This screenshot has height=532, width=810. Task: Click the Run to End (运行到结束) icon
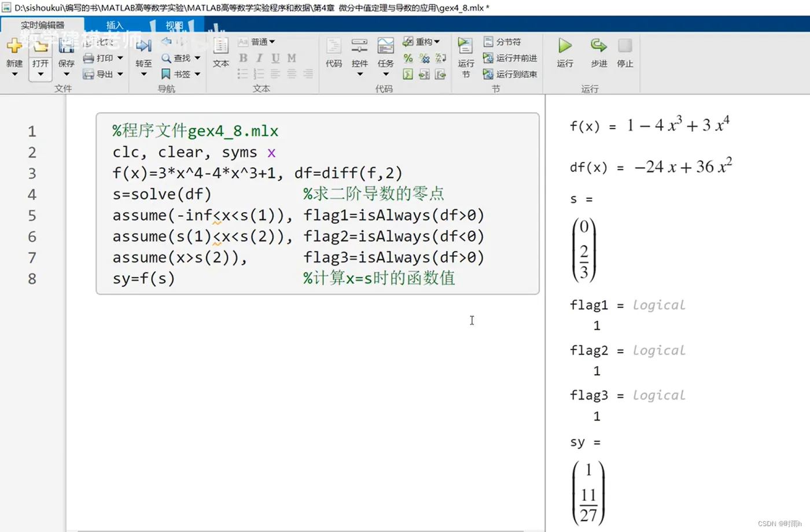click(488, 74)
